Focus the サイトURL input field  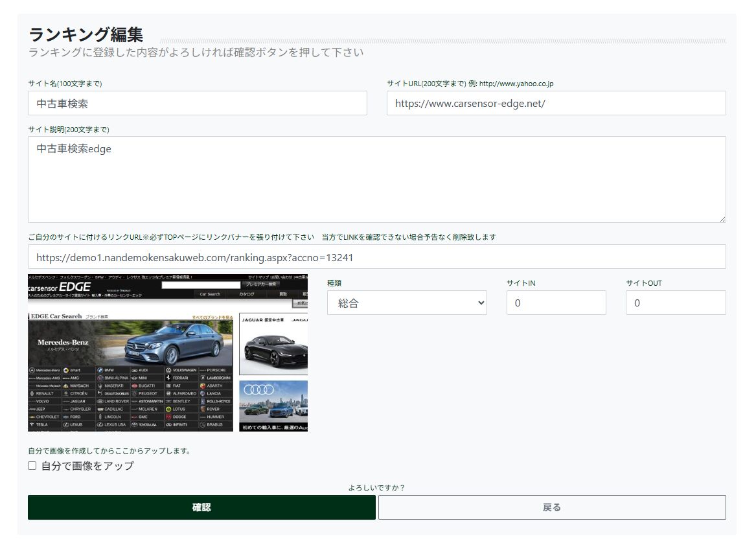(x=555, y=103)
